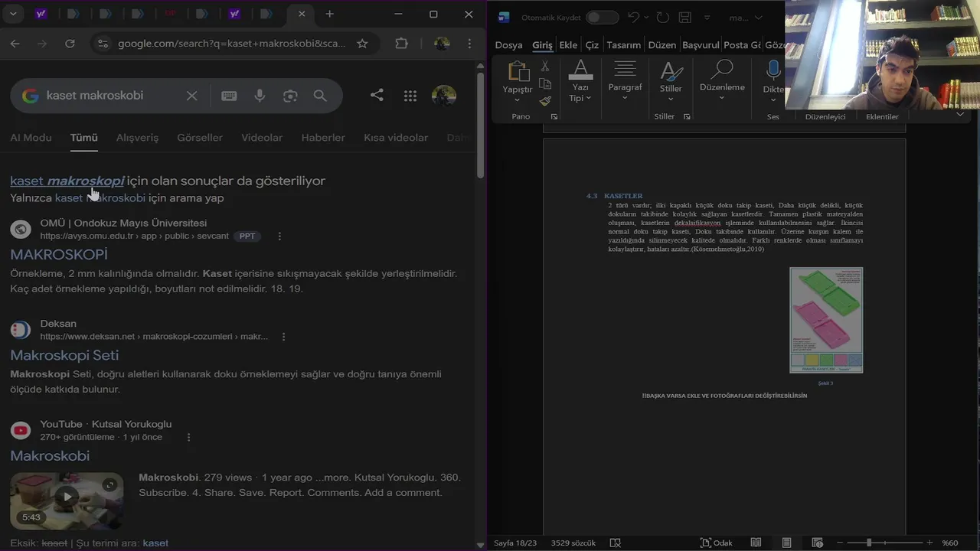Click the Google voice search microphone
Screen dimensions: 980x551
(260, 96)
